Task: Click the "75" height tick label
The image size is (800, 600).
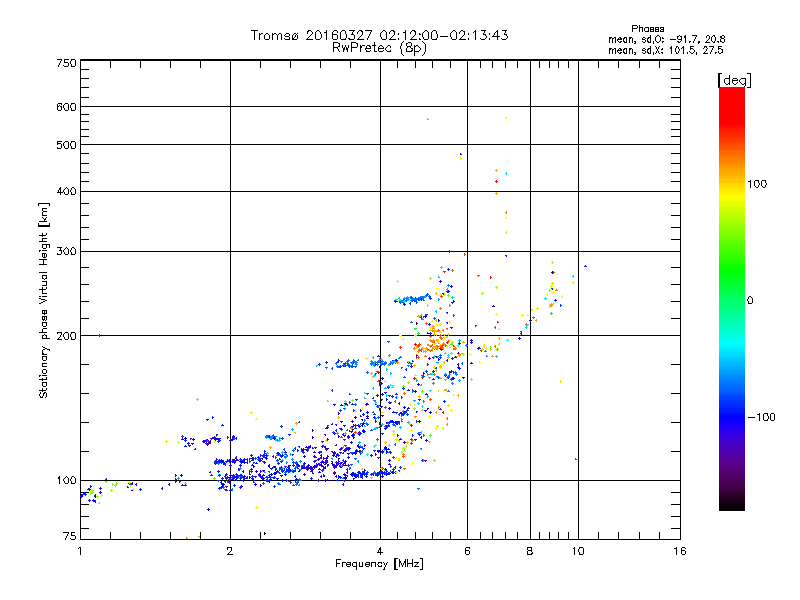Action: [x=70, y=536]
